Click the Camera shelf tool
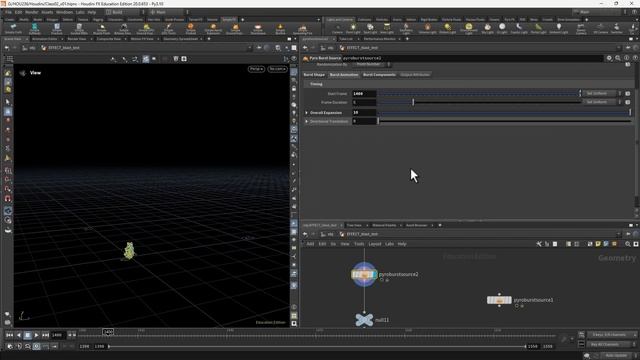The image size is (640, 360). (337, 29)
